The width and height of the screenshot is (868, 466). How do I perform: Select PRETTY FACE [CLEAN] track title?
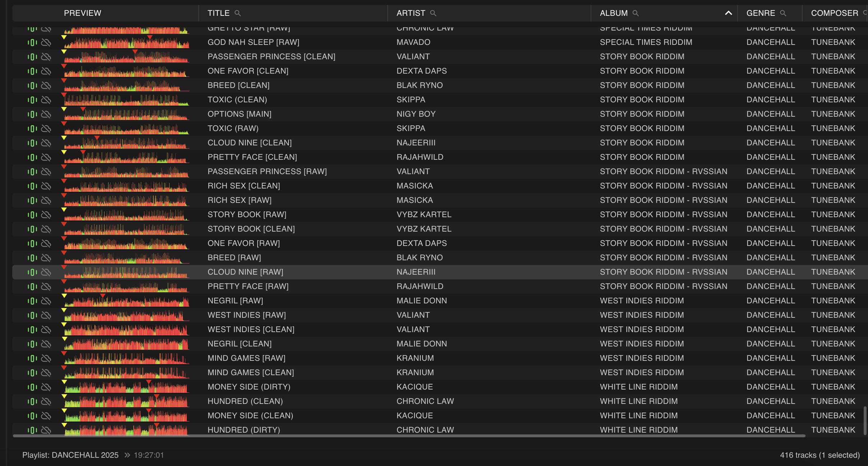click(x=252, y=157)
